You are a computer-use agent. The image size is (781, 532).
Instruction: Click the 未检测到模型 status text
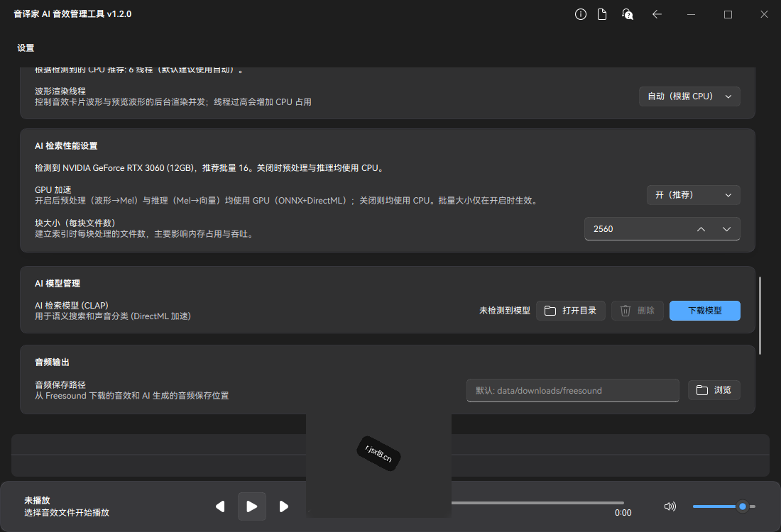[505, 311]
